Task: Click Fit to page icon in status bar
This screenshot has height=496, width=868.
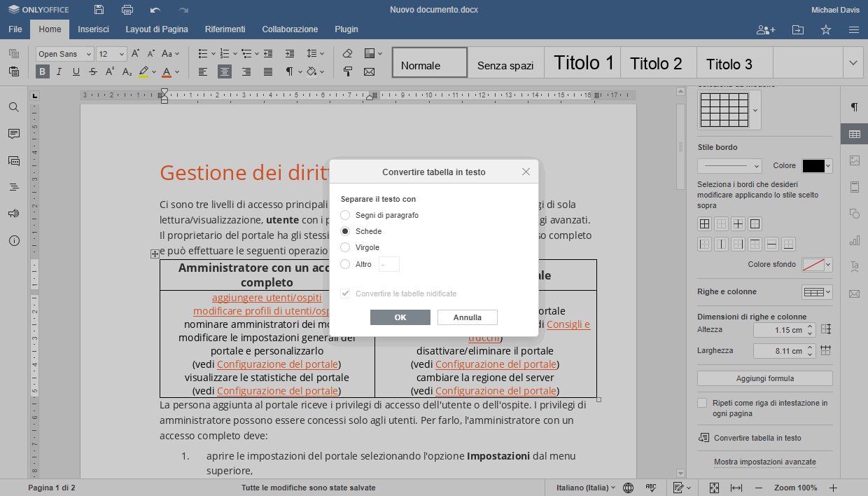Action: [x=714, y=488]
